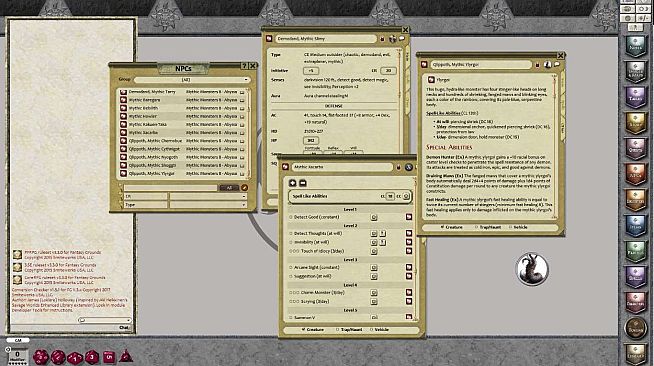Click the Xacarba spell list scrollbar
654x366 pixels.
[415, 250]
